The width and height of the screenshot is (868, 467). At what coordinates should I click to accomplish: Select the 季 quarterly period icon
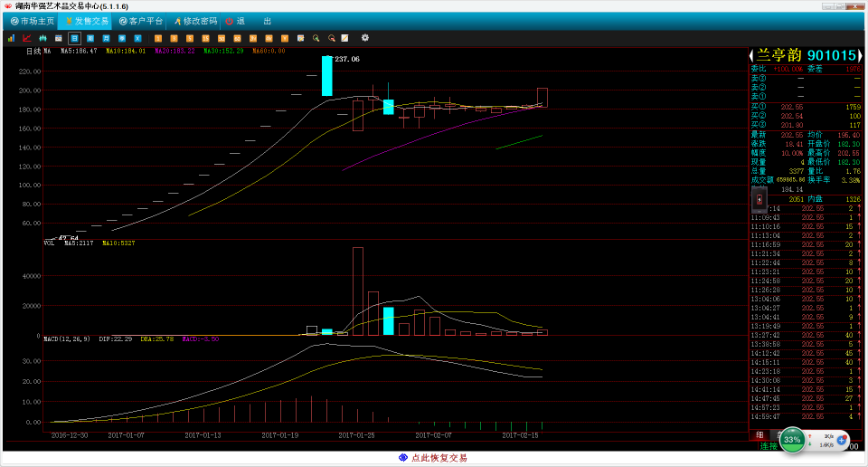pos(122,38)
